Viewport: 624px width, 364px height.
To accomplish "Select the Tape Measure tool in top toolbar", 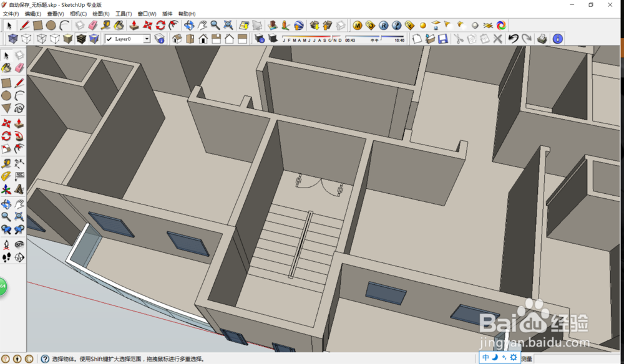I will (x=106, y=26).
